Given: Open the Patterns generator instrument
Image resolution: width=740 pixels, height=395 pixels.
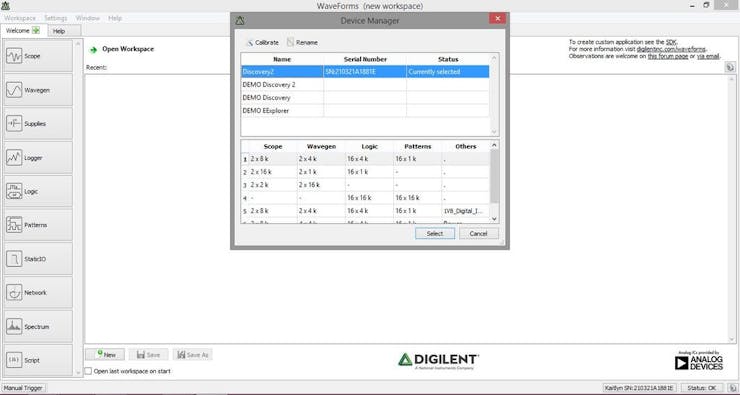Looking at the screenshot, I should coord(38,225).
